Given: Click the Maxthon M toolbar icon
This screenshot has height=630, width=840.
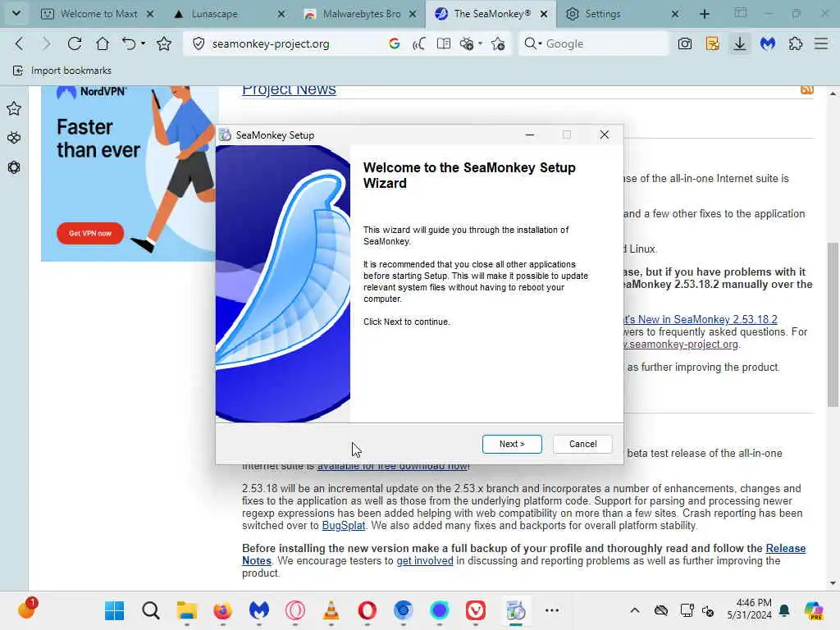Looking at the screenshot, I should [768, 44].
